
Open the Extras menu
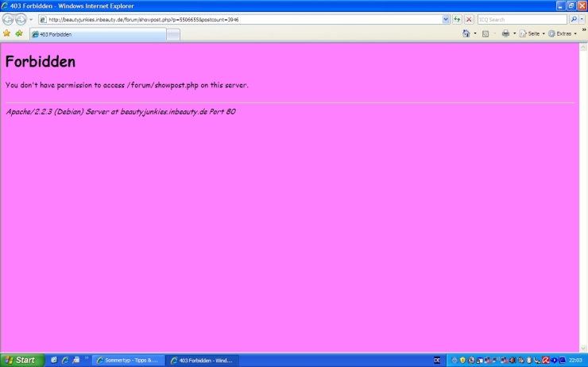tap(563, 33)
